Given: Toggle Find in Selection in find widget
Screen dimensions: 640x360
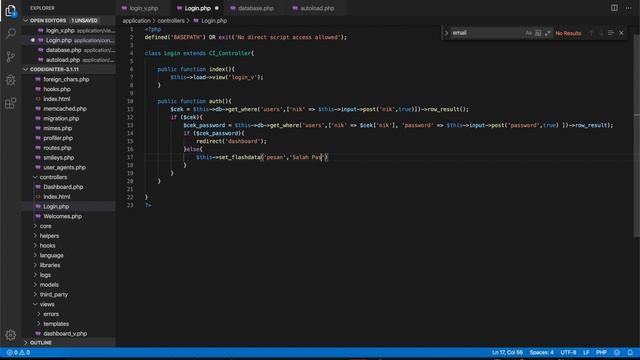Looking at the screenshot, I should coord(611,33).
